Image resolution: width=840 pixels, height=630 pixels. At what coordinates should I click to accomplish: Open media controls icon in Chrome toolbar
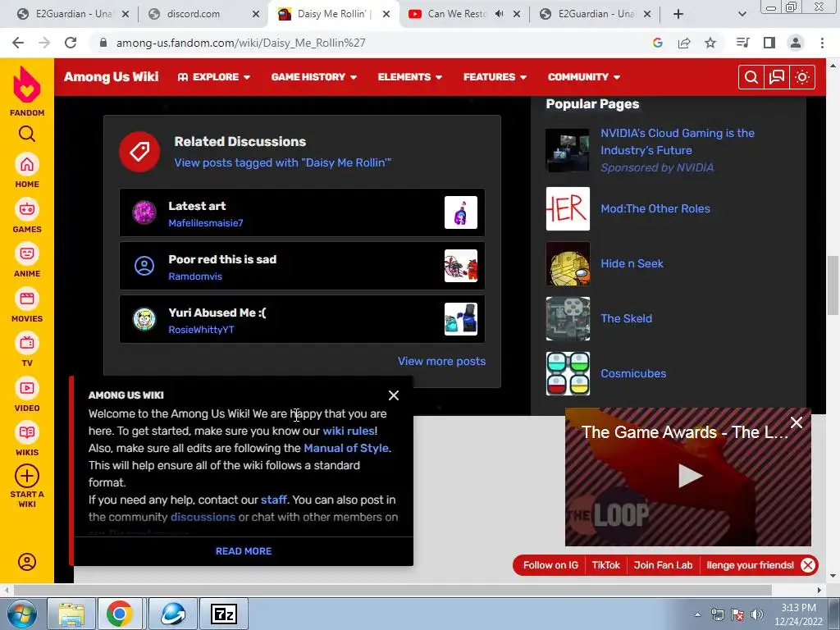(742, 43)
